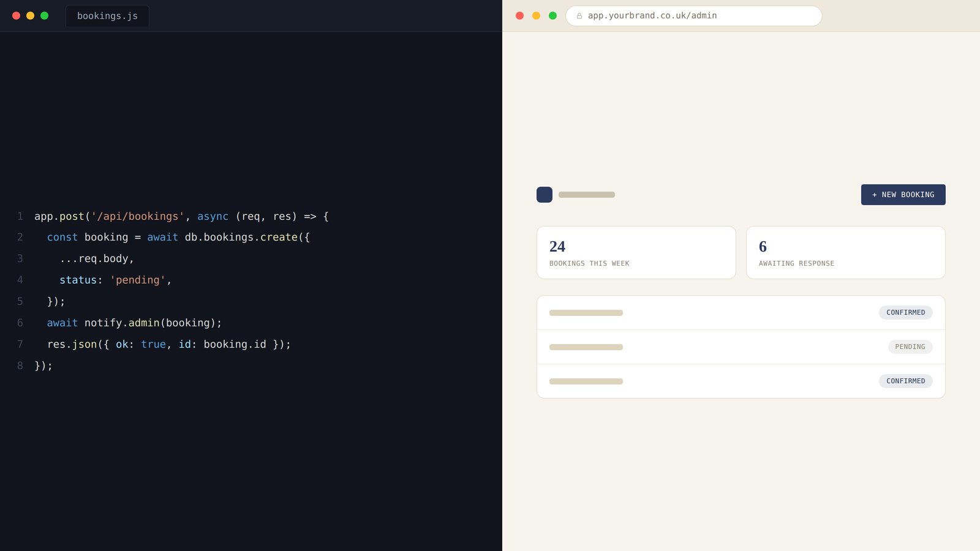
Task: Click the lock icon in the address bar
Action: click(x=579, y=16)
